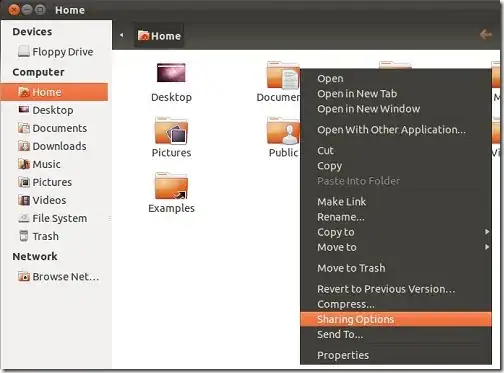Select Make Link in context menu
The image size is (504, 373).
pyautogui.click(x=396, y=202)
